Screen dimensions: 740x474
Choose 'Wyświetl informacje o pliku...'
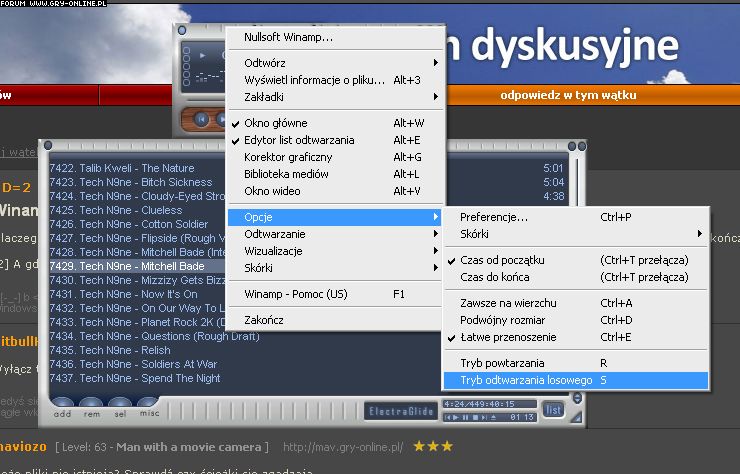336,80
